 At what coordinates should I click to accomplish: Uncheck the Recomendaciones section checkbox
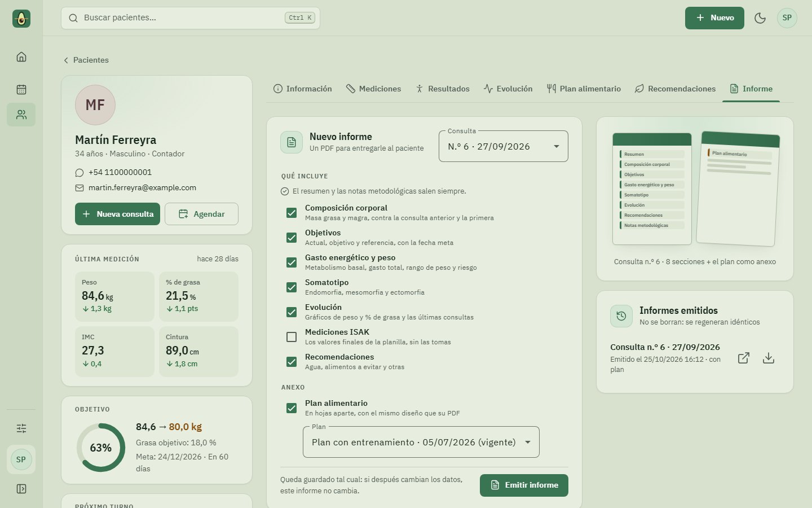(x=292, y=362)
